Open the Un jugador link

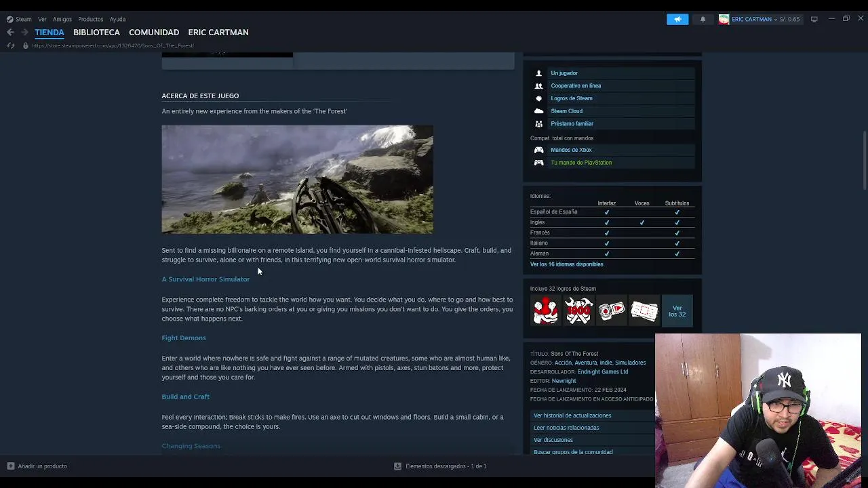564,73
